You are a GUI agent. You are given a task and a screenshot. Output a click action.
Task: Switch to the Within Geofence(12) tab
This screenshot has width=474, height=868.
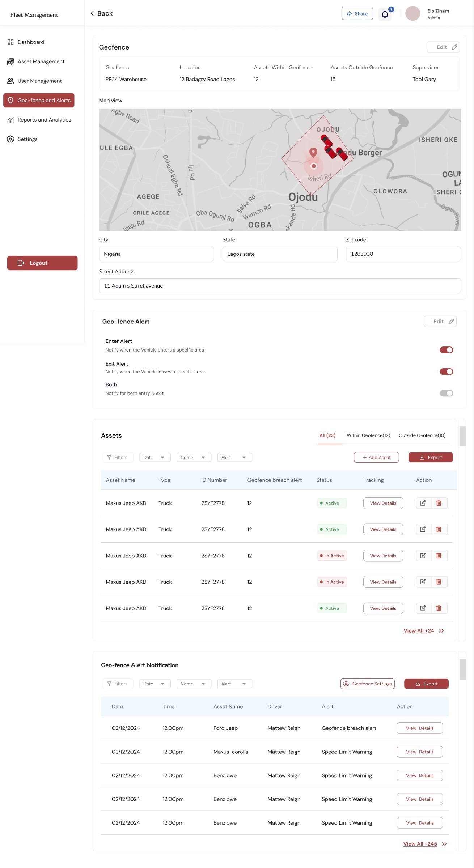point(368,435)
